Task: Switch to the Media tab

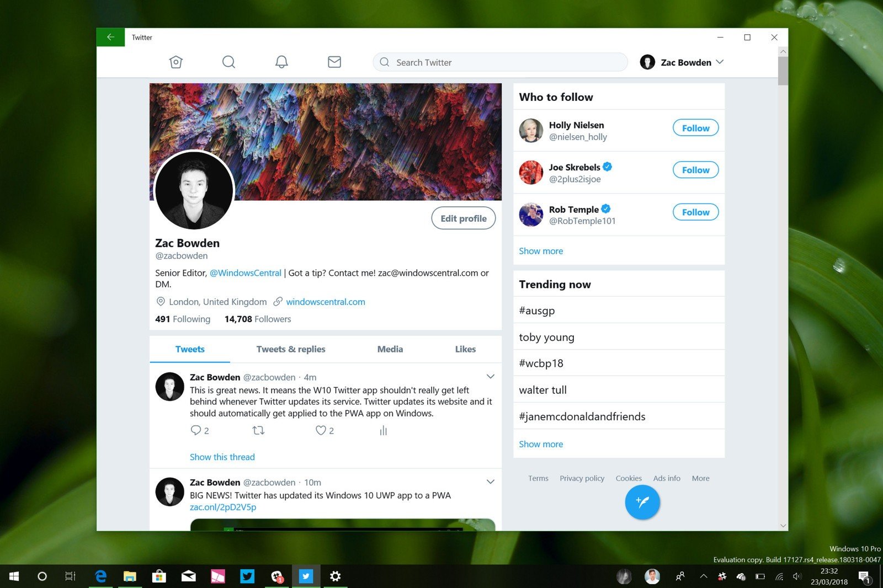Action: [390, 349]
